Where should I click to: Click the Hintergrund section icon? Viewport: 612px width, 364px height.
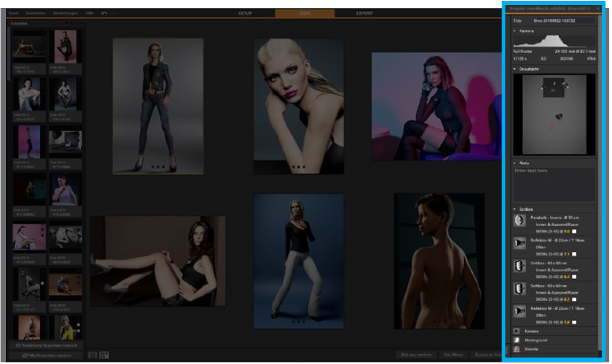517,340
